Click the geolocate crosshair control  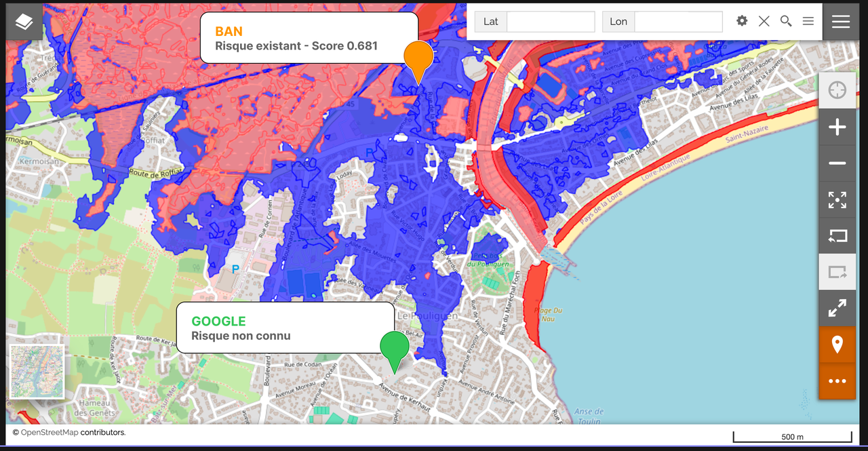point(837,90)
